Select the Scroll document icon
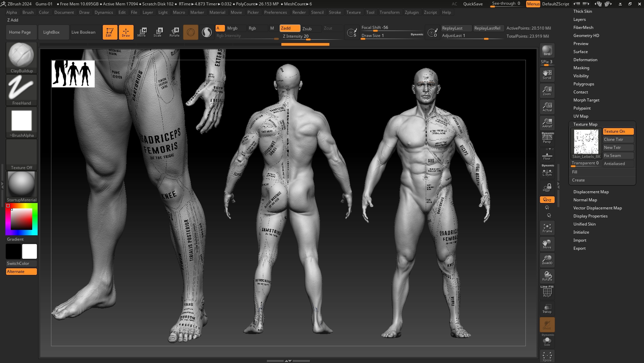Viewport: 644px width, 363px height. [x=547, y=74]
